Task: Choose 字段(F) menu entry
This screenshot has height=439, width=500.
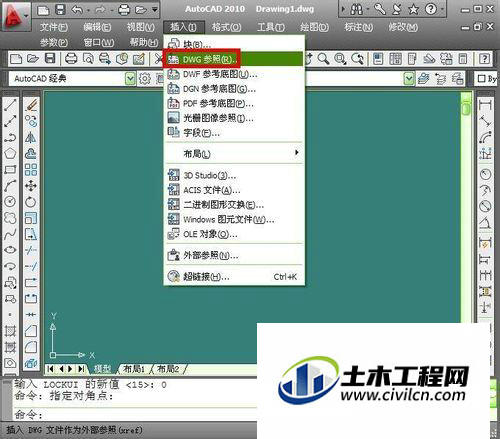Action: pyautogui.click(x=234, y=133)
